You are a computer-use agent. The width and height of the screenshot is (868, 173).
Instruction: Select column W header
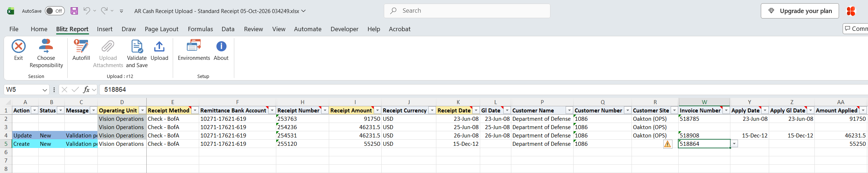[704, 102]
